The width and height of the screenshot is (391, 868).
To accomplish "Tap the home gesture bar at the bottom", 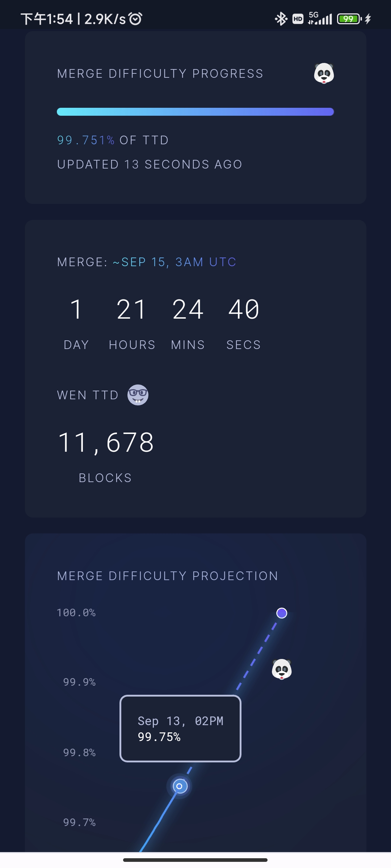I will coord(195,860).
